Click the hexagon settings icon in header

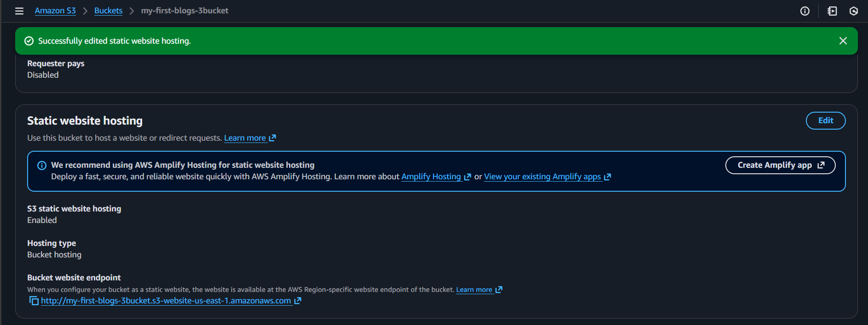(x=854, y=11)
